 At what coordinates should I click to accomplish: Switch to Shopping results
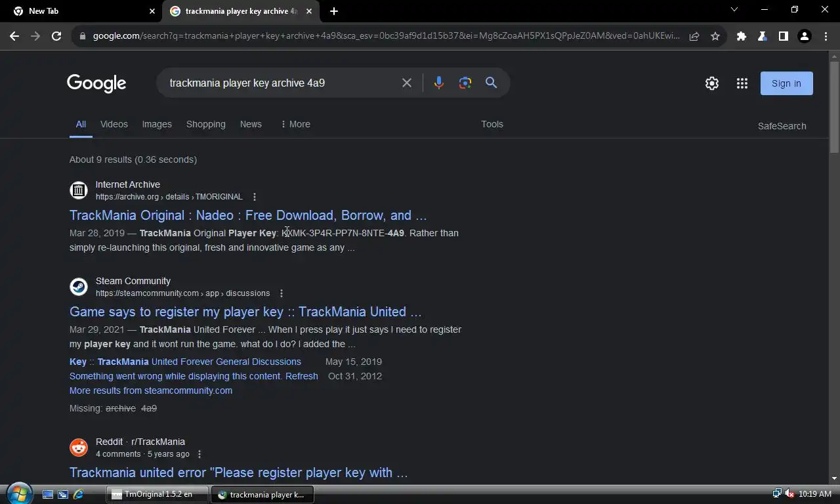coord(205,124)
